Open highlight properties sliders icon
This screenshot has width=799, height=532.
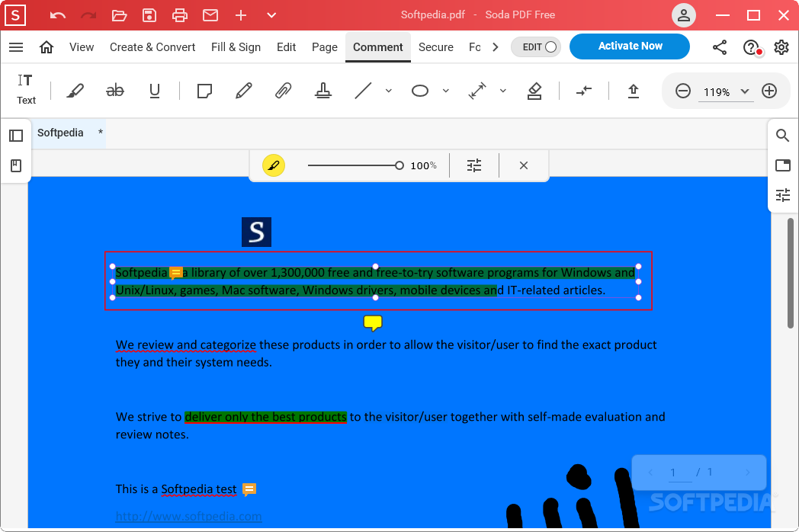(474, 165)
